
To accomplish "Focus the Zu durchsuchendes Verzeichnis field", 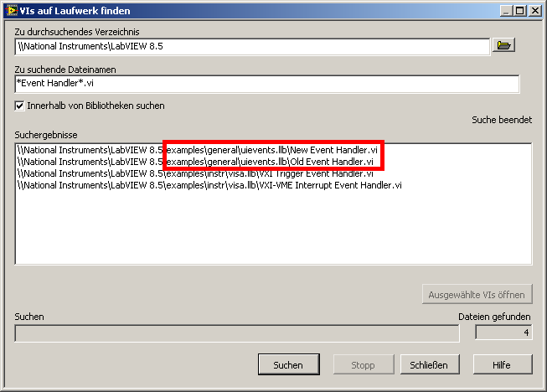I will (x=252, y=47).
